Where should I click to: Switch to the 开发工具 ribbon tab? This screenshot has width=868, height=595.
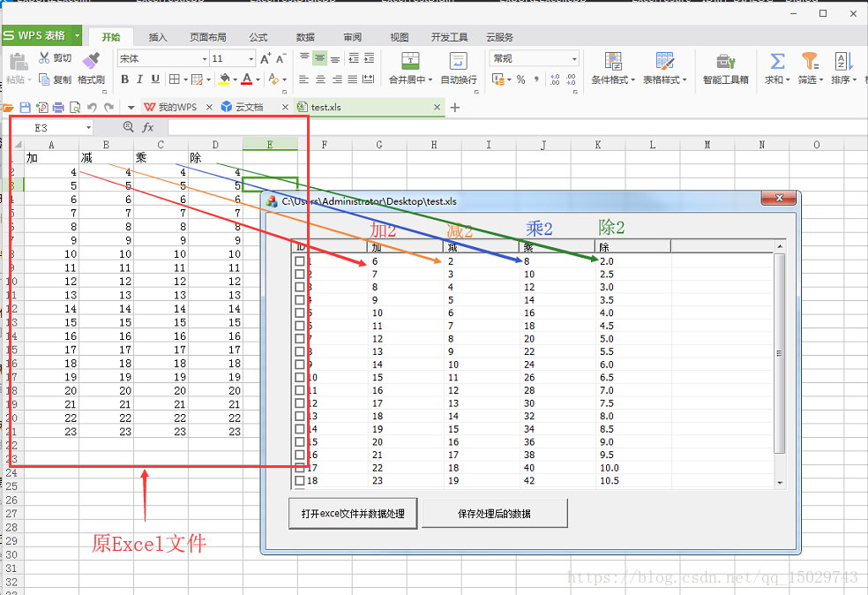[x=450, y=37]
